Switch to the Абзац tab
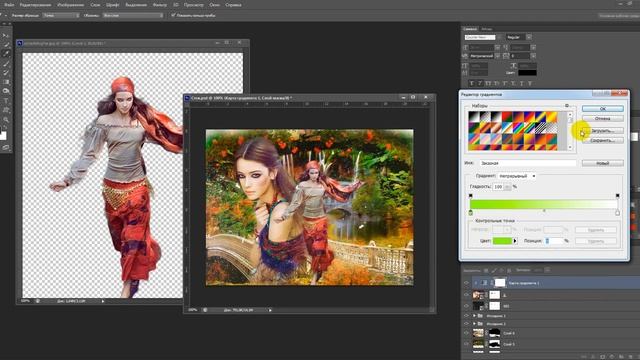Screen dimensions: 640x360 [487, 29]
